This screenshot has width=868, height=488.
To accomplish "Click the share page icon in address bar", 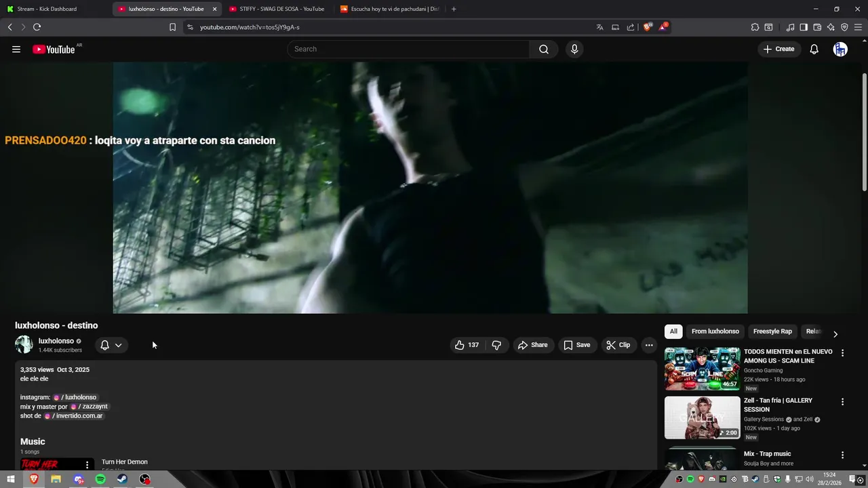I will (x=631, y=27).
